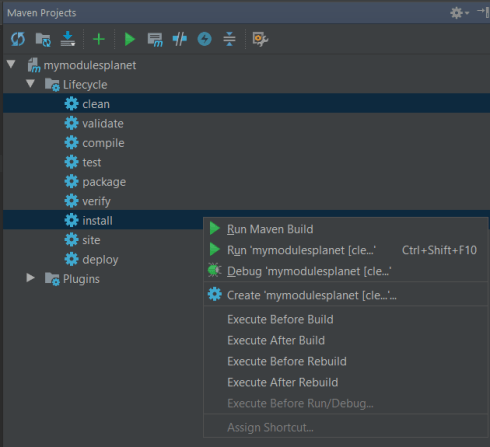The height and width of the screenshot is (447, 490).
Task: Click hide panel arrow icon
Action: pyautogui.click(x=483, y=13)
